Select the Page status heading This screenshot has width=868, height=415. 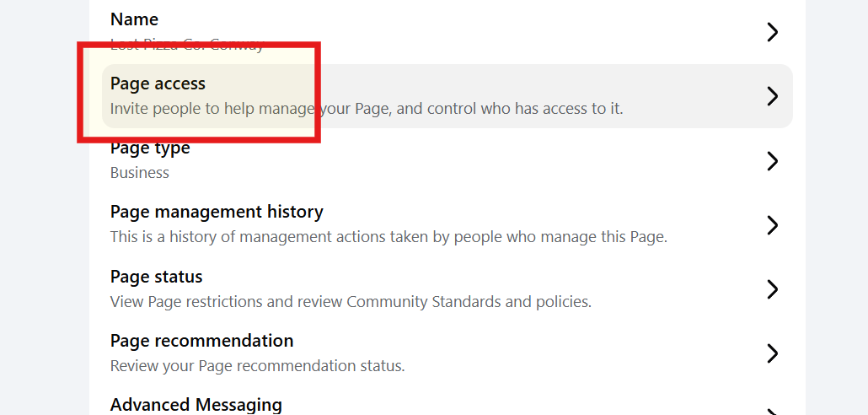coord(156,277)
